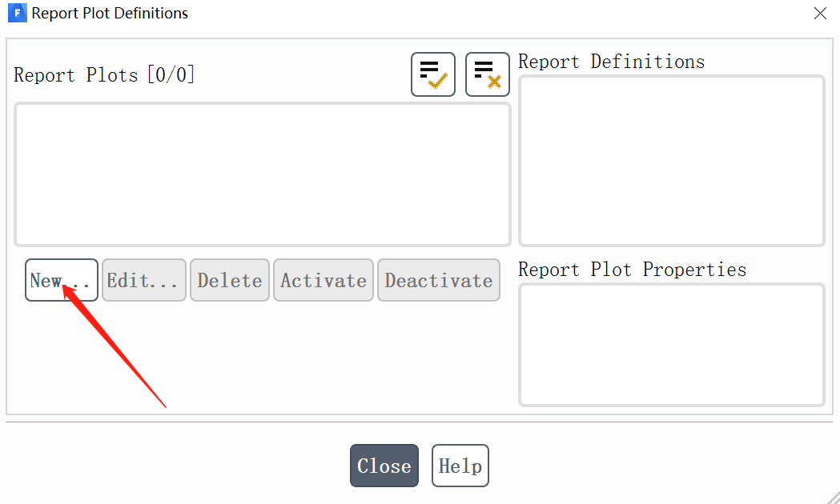Close the dialog with the X icon
The image size is (840, 504).
tap(820, 14)
